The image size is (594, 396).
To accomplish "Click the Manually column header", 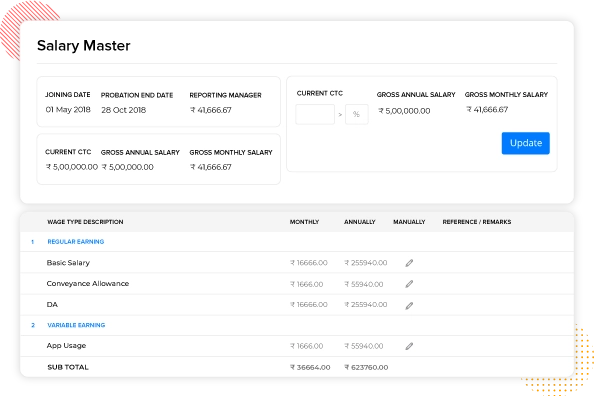I will pos(409,222).
